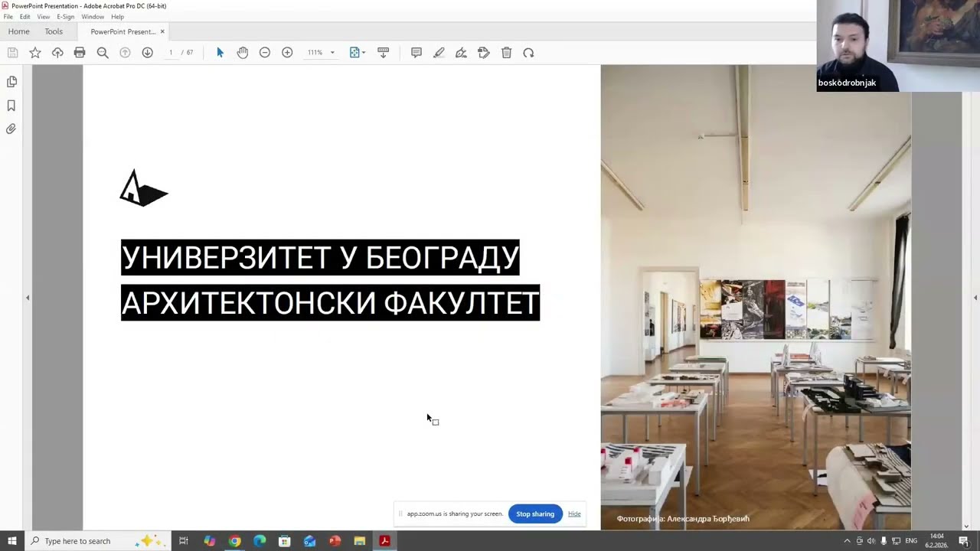Switch to the Home tab
Viewport: 980px width, 551px height.
click(18, 31)
